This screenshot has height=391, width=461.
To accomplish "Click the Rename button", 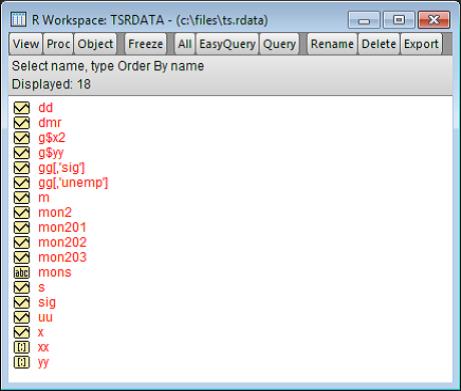I will click(x=332, y=44).
